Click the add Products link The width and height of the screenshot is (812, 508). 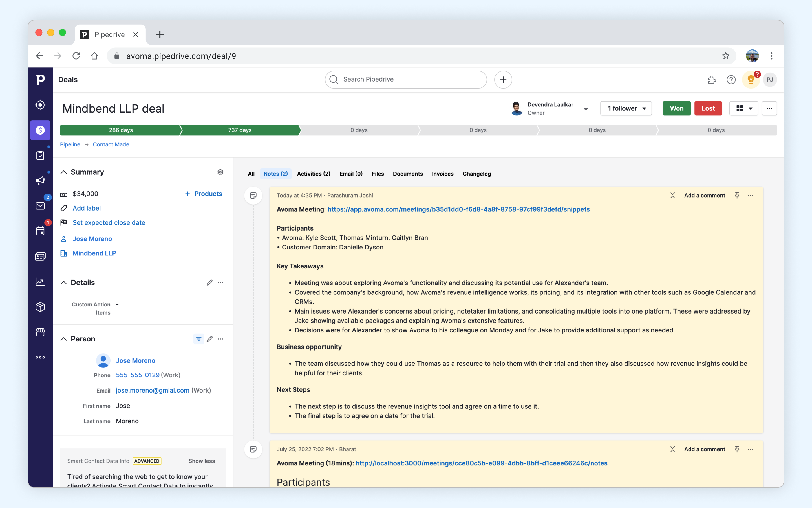(203, 194)
